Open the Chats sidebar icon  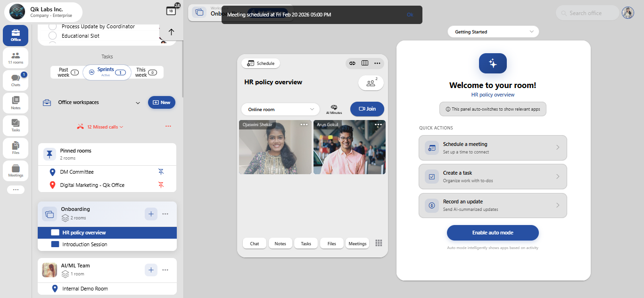16,81
